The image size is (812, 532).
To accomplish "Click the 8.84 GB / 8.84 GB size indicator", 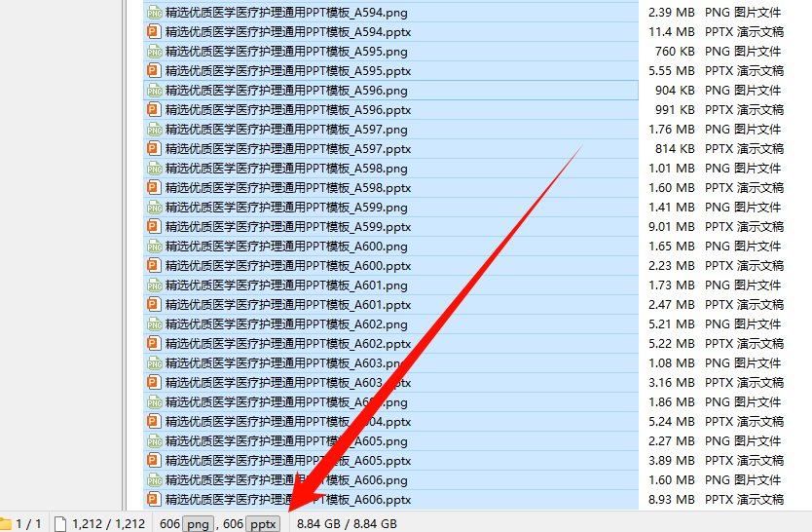I will point(347,524).
